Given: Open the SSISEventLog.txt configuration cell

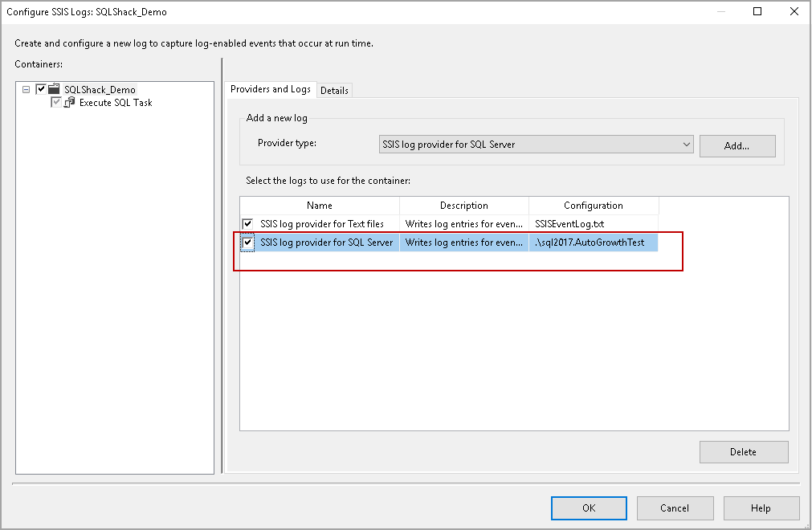Looking at the screenshot, I should tap(593, 224).
